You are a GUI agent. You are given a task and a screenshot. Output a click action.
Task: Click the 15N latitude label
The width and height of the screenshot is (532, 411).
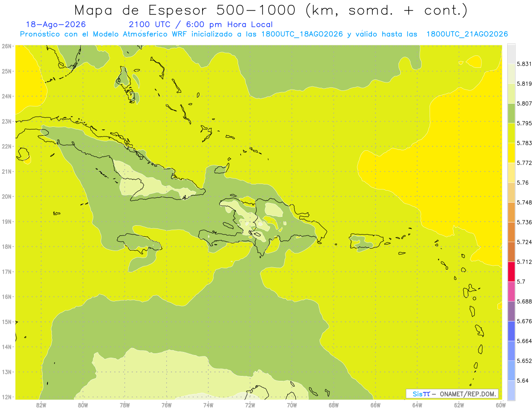6,322
